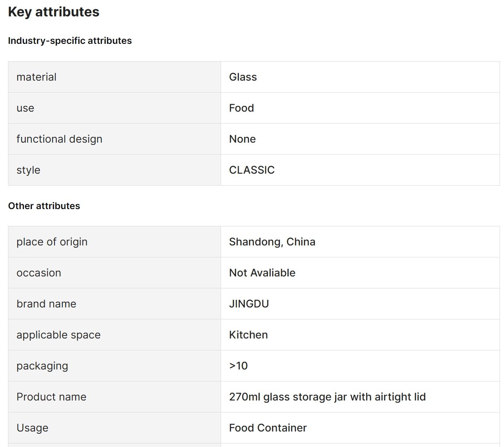Click the Not Avaliable occasion value
The image size is (504, 447).
262,273
